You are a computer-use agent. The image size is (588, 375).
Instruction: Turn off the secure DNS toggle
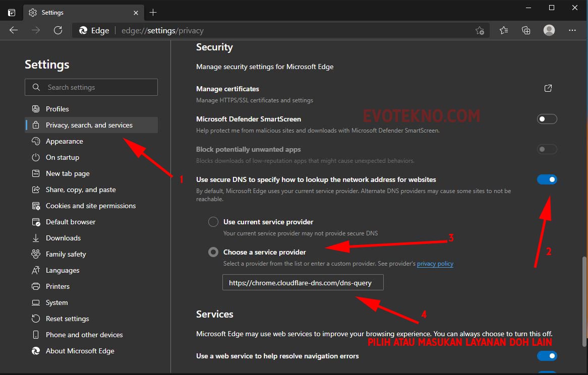tap(547, 179)
